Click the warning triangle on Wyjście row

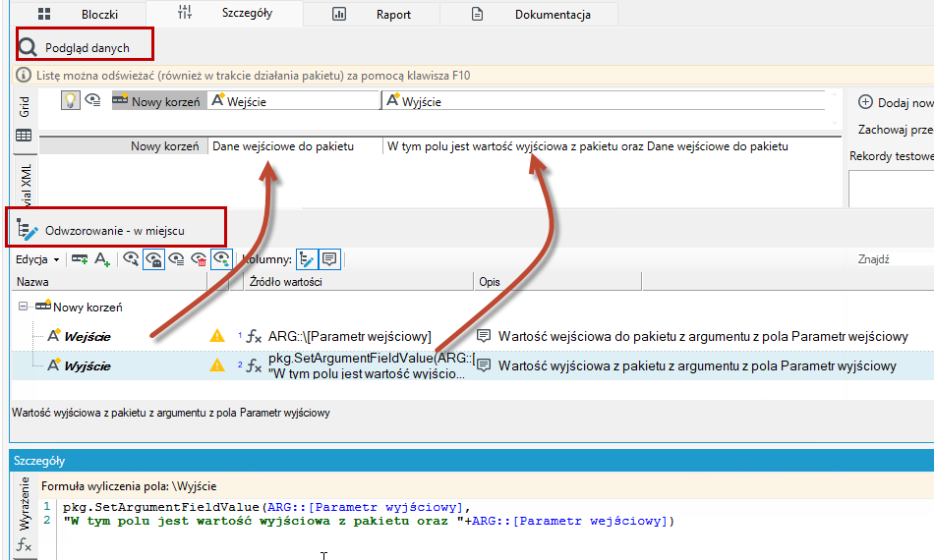coord(217,365)
